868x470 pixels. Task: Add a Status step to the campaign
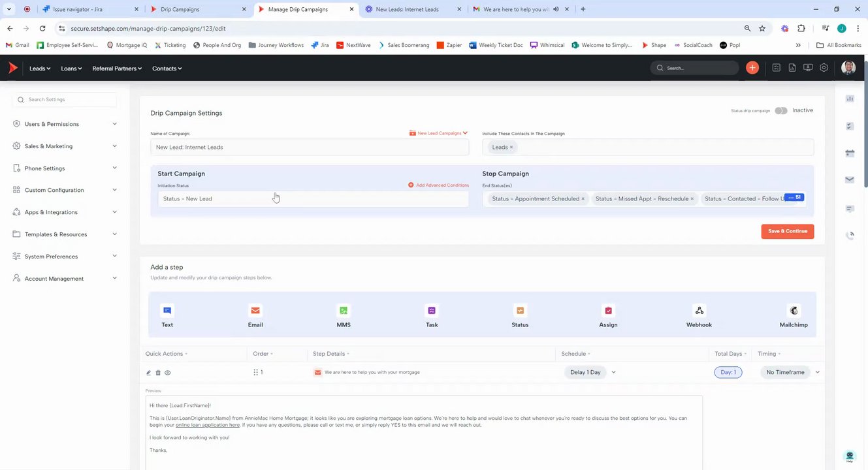click(x=520, y=316)
